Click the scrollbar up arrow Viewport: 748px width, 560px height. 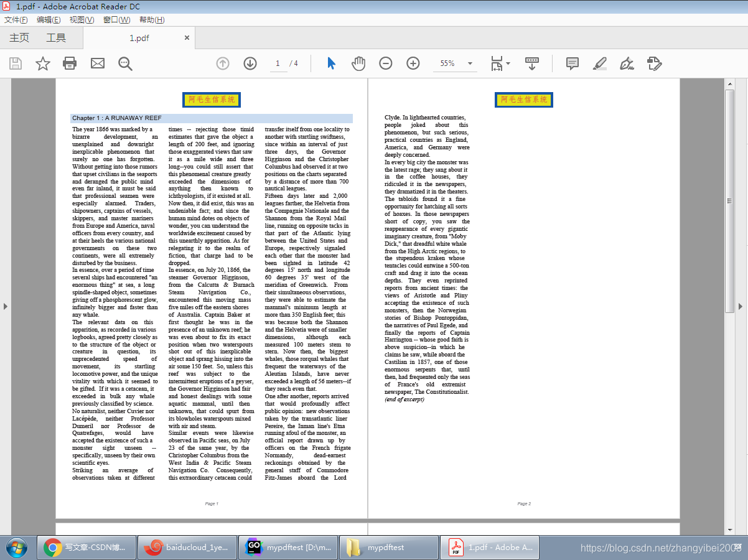click(730, 83)
